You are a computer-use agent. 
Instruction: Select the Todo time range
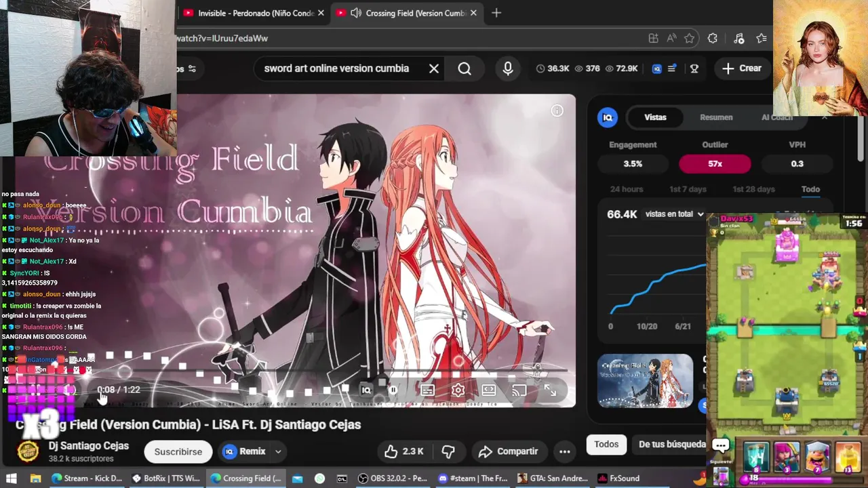[x=810, y=190]
